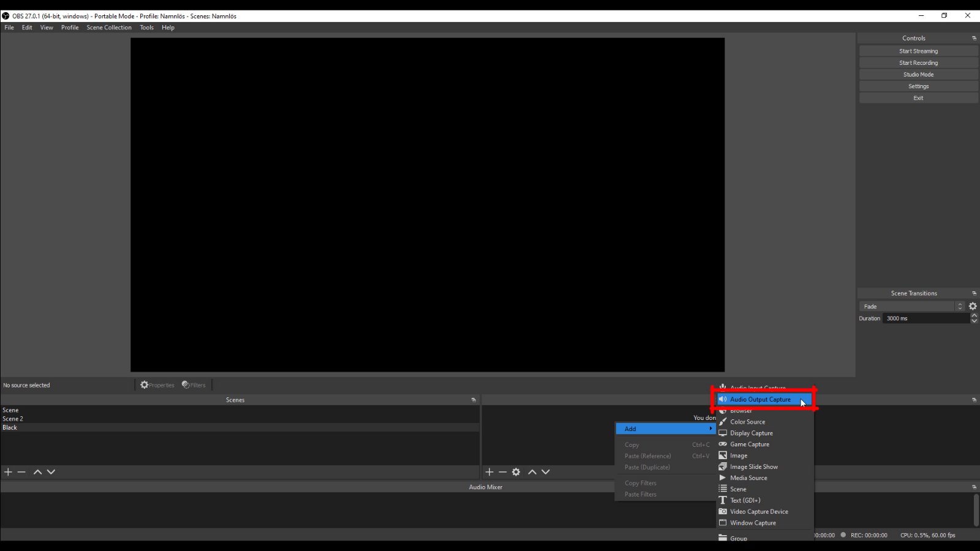The height and width of the screenshot is (551, 980).
Task: Undock the Scenes panel using its float icon
Action: click(473, 400)
